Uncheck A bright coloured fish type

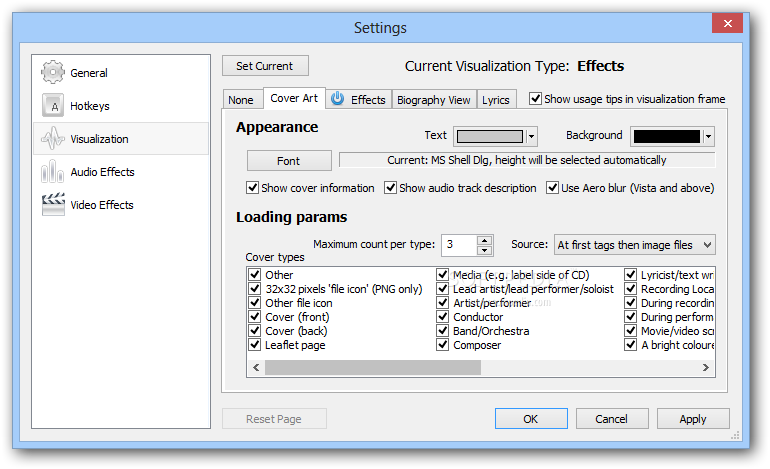631,345
